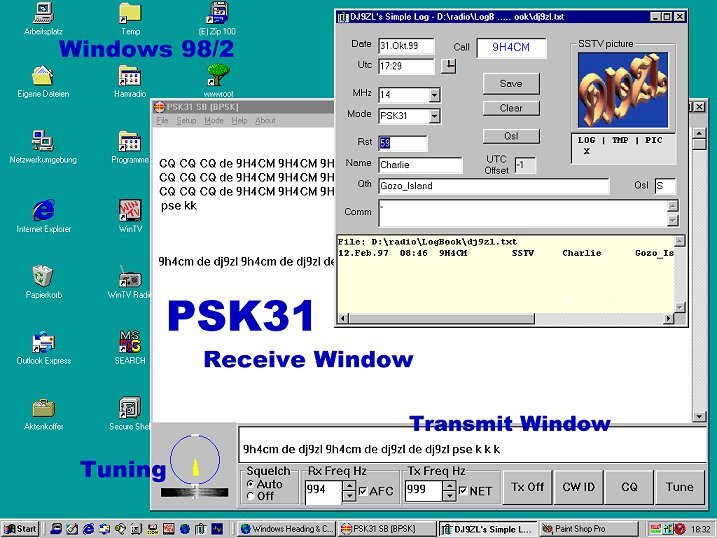Click the set-time clock icon beside Utc
This screenshot has height=538, width=717.
pos(449,66)
